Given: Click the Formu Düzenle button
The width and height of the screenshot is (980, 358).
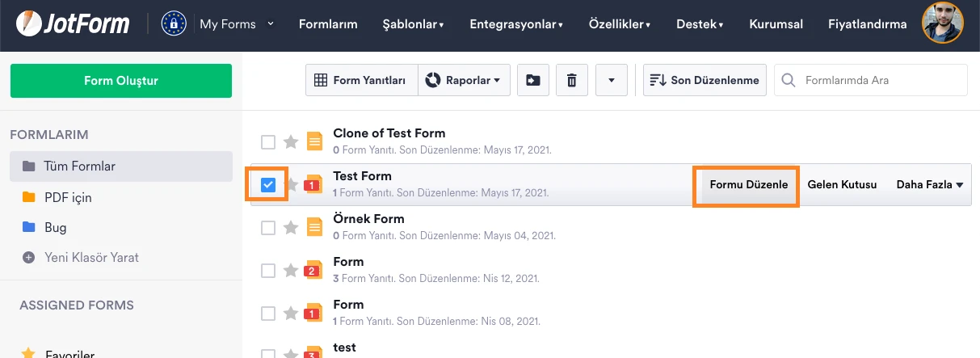Looking at the screenshot, I should (748, 185).
